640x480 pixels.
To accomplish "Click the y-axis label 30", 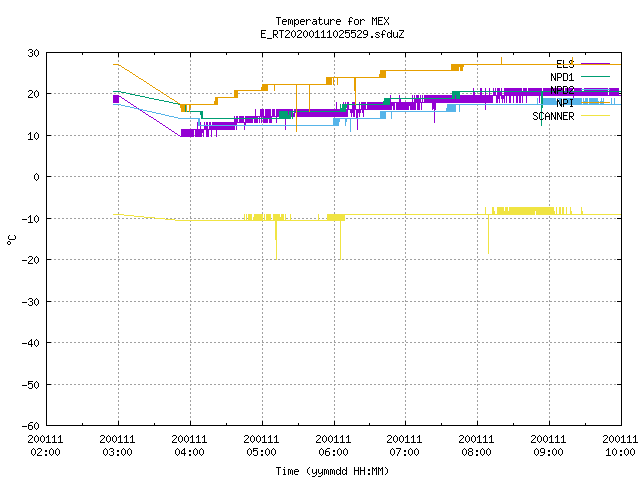I will coord(33,53).
